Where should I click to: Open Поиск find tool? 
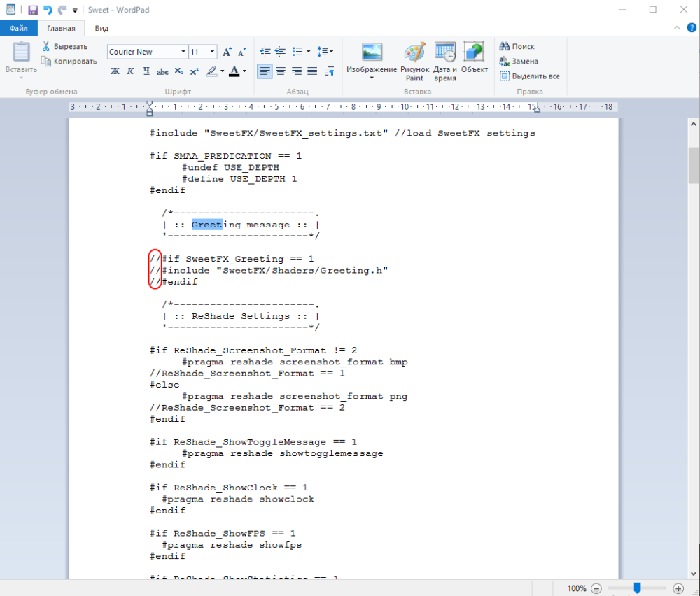click(x=517, y=46)
